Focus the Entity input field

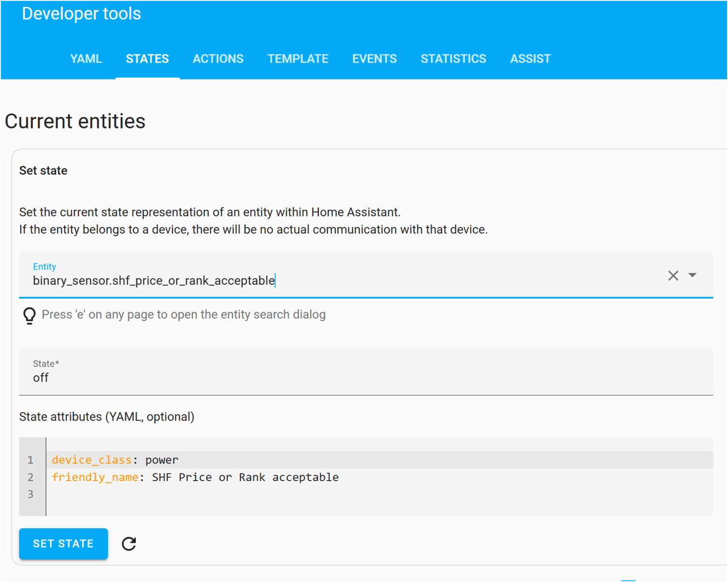tap(340, 280)
